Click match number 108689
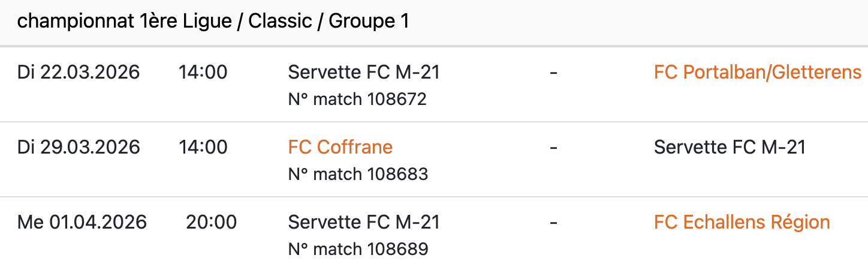The width and height of the screenshot is (868, 270). [x=358, y=249]
